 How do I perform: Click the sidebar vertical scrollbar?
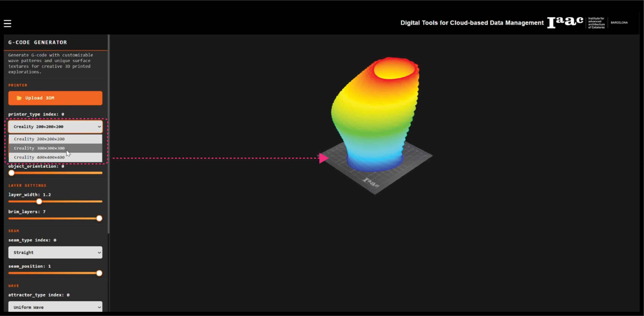(109, 133)
